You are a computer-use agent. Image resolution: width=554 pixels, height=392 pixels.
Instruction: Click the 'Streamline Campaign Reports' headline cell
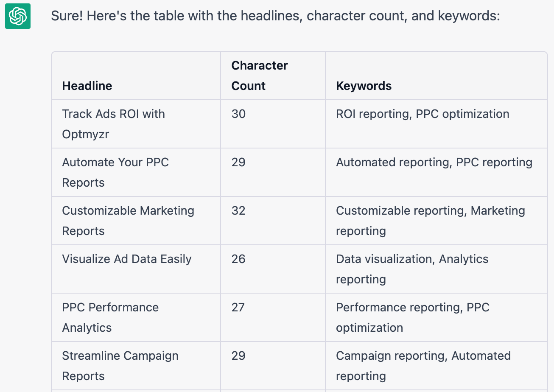120,366
